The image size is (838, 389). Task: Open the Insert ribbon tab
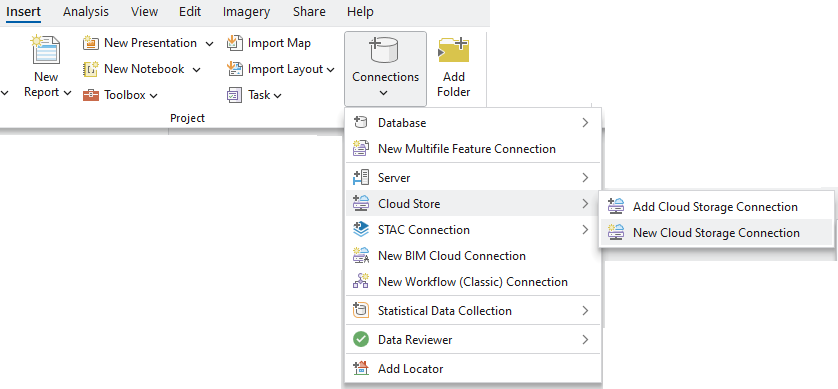click(24, 12)
